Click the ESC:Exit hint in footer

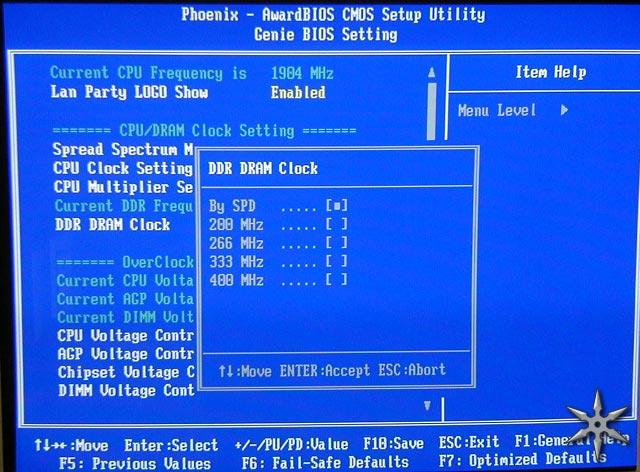tap(469, 442)
